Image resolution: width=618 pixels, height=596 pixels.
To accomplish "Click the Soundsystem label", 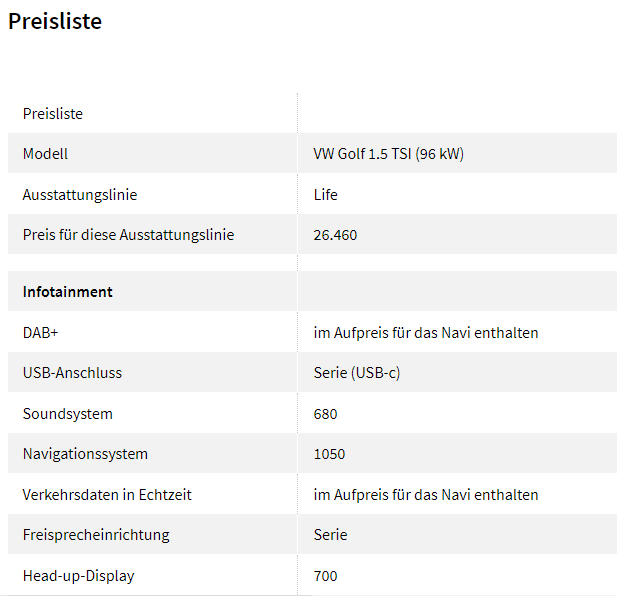I will tap(68, 413).
